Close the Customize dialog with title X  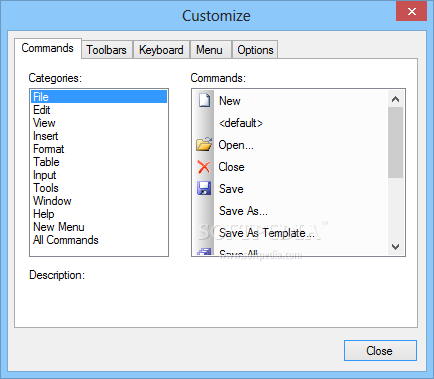click(411, 11)
